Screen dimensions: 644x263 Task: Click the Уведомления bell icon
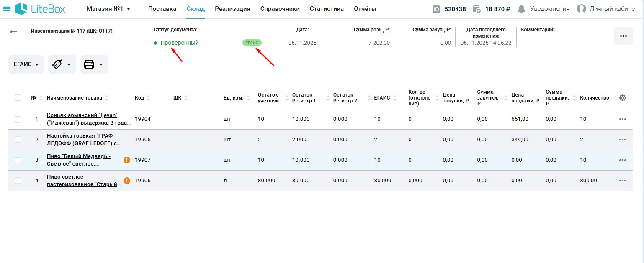point(521,9)
